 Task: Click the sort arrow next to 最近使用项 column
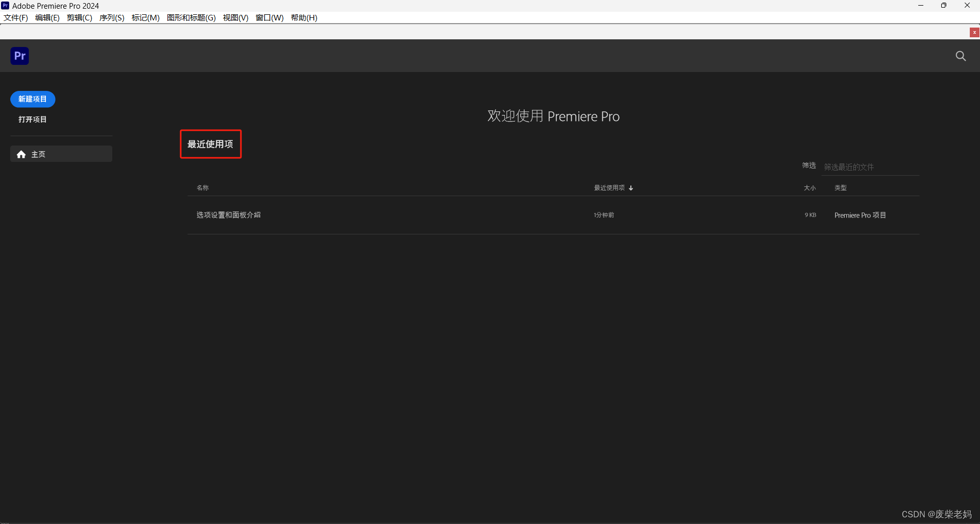631,188
